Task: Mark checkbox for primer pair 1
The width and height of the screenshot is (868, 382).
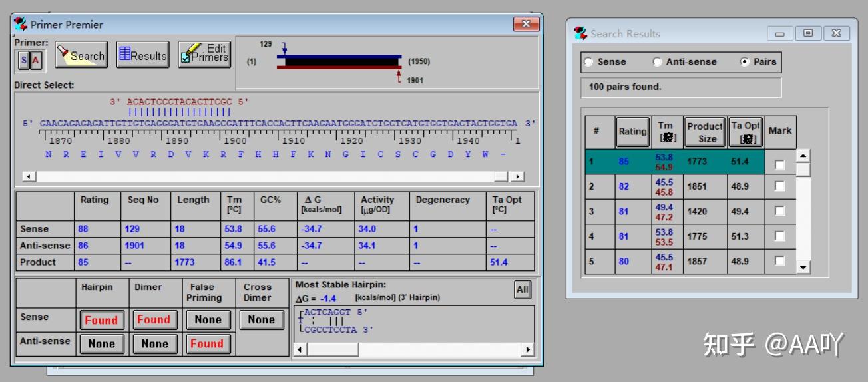Action: click(779, 164)
